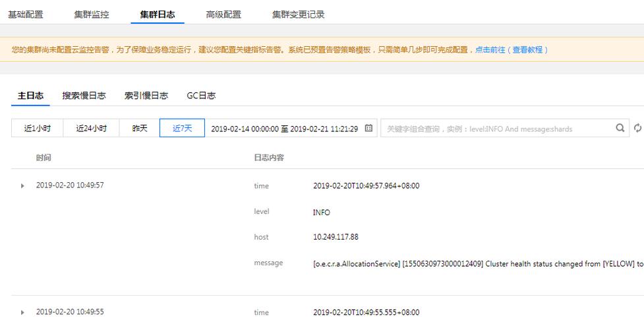Filter logs by 昨天
This screenshot has height=330, width=644.
(140, 128)
